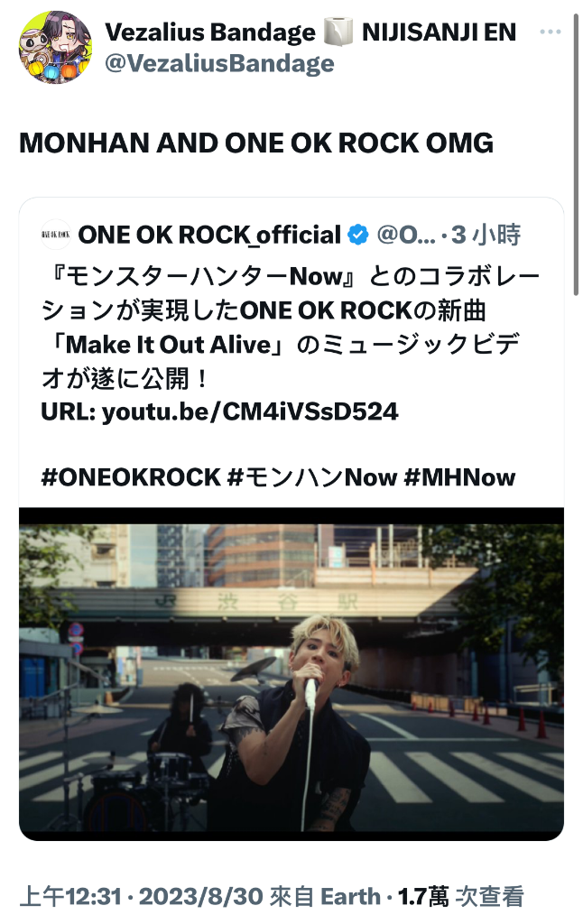Image resolution: width=583 pixels, height=924 pixels.
Task: Open the youtu.be/CM4iVSsD524 link
Action: pyautogui.click(x=250, y=411)
